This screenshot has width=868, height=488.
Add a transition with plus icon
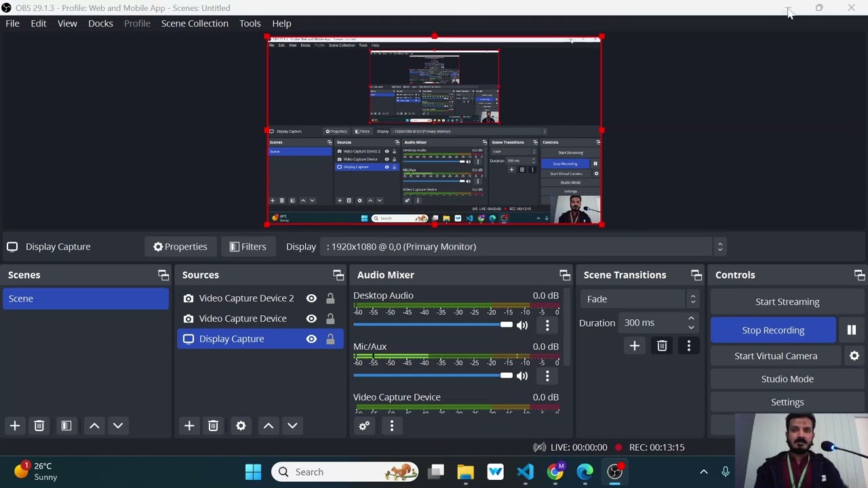[x=635, y=346]
